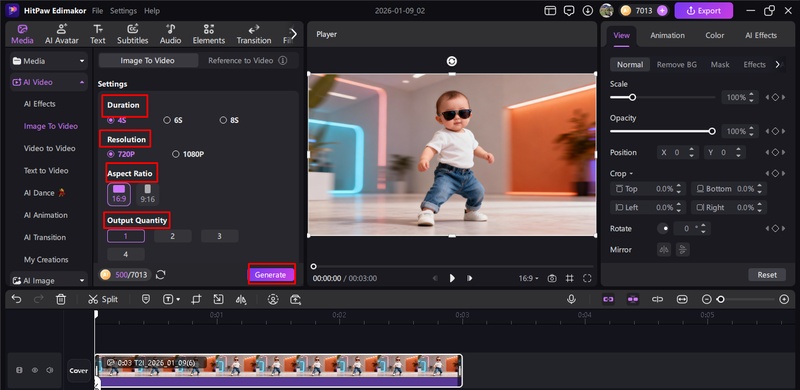Select the Split scissors tool
The image size is (800, 390).
click(x=103, y=300)
